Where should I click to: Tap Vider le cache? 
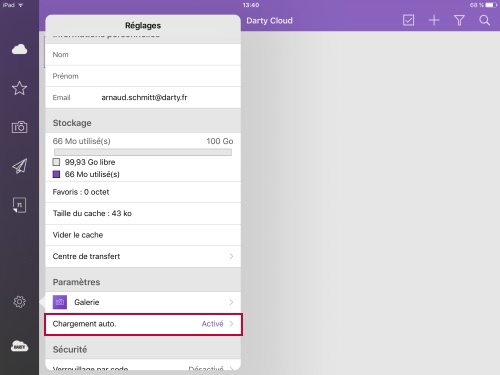point(143,235)
